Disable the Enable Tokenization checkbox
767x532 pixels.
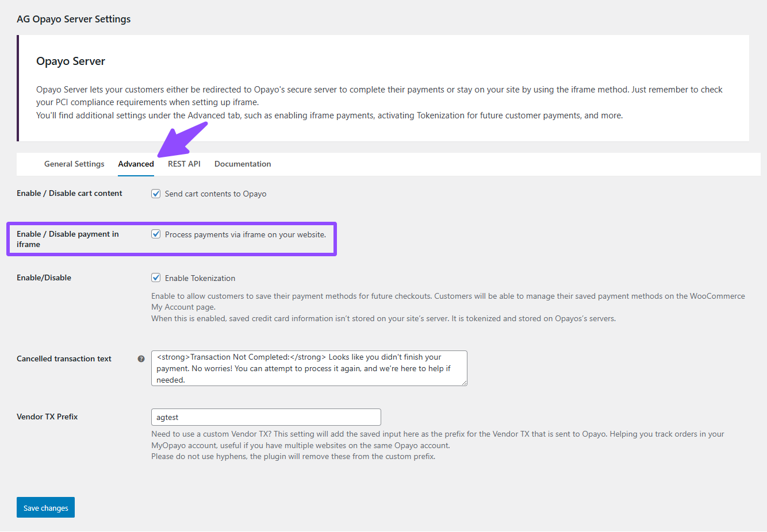(156, 278)
